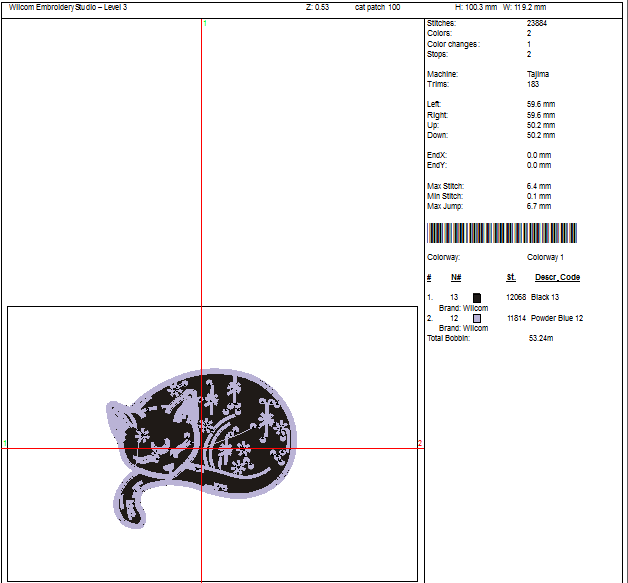Click marker 2 at red line's right end
Image resolution: width=628 pixels, height=583 pixels.
tap(420, 443)
